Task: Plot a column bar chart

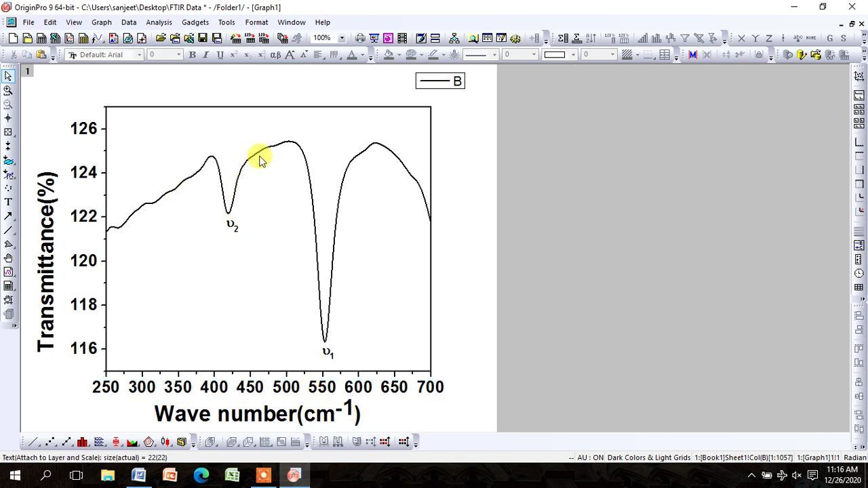Action: pyautogui.click(x=83, y=442)
